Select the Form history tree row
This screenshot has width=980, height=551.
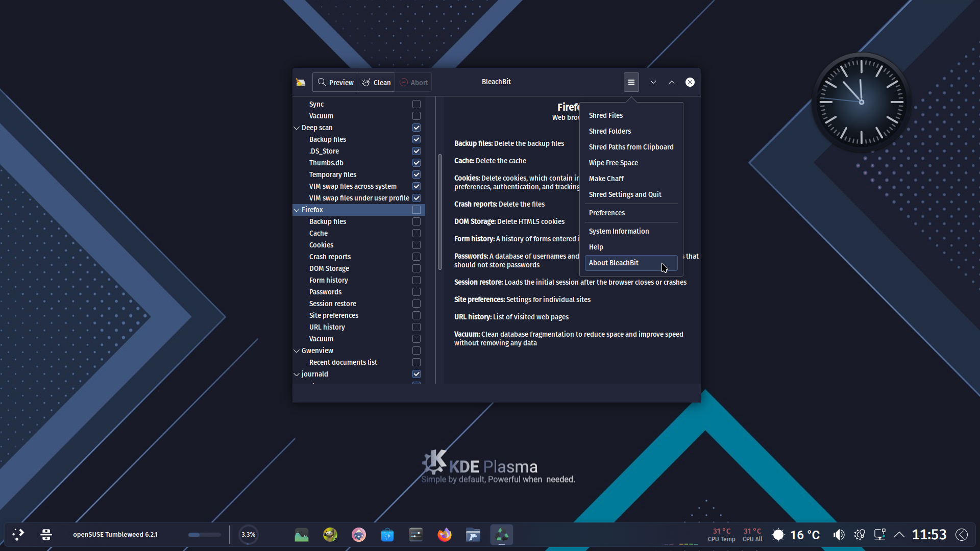tap(359, 280)
